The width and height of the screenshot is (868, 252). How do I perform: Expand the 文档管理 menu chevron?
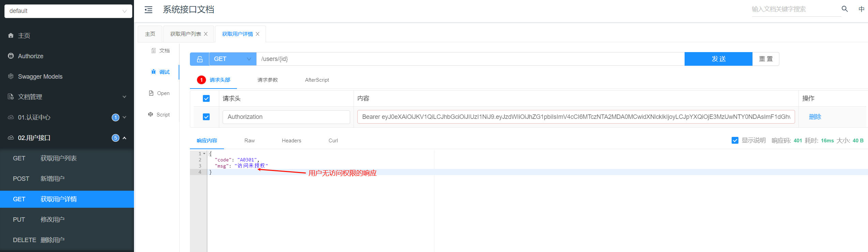coord(124,97)
